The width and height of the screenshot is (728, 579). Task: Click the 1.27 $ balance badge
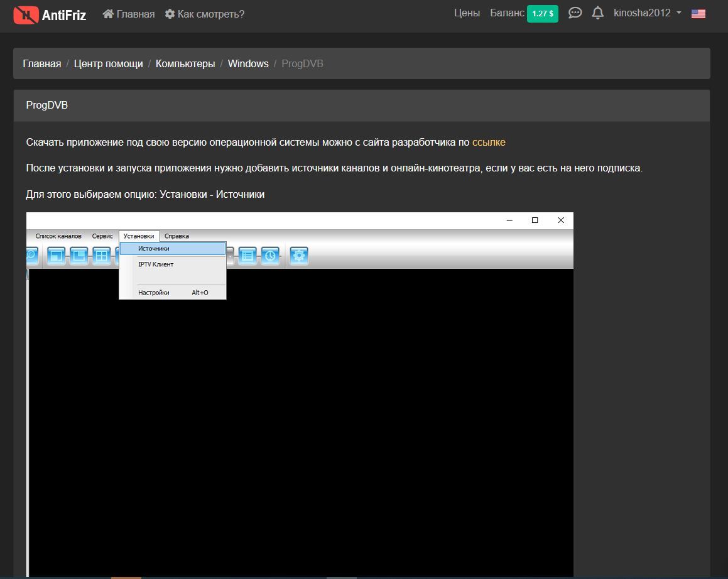(542, 13)
